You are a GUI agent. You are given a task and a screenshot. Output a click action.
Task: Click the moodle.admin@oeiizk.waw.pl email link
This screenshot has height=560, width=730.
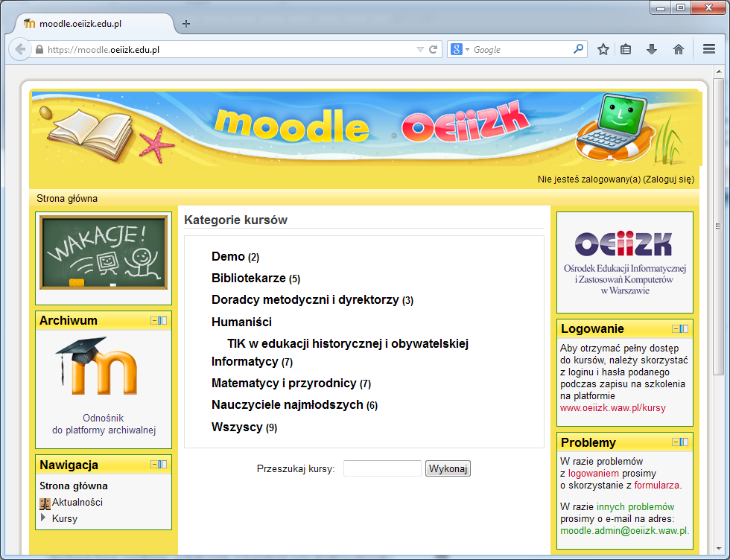tap(624, 531)
